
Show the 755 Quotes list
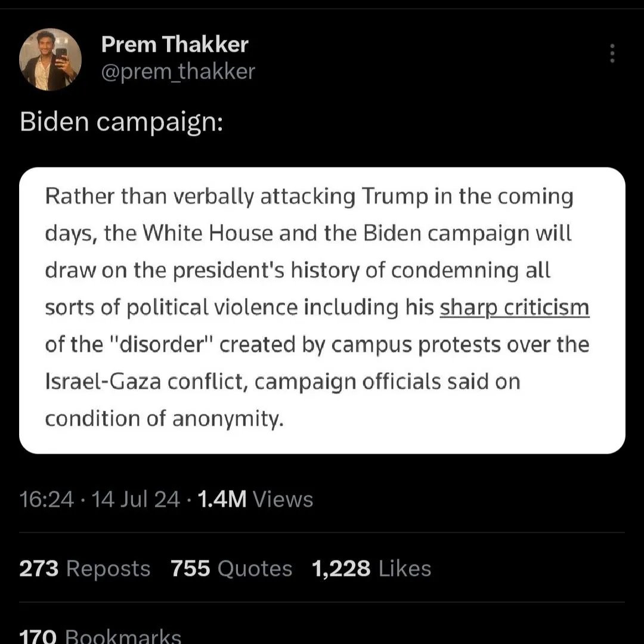(x=231, y=568)
